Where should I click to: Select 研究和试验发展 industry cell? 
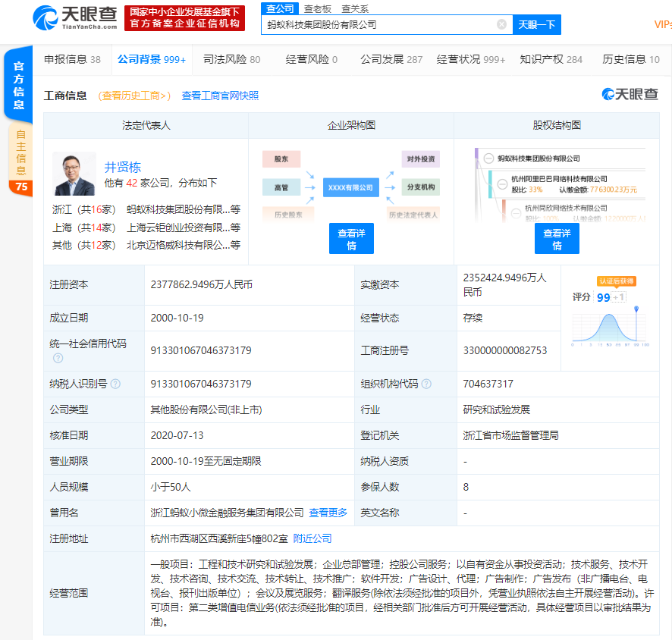tap(496, 410)
